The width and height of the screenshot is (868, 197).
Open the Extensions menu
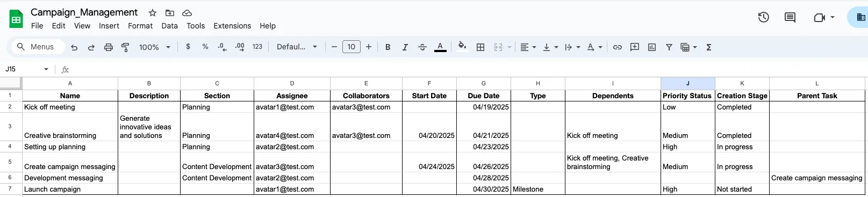(232, 26)
